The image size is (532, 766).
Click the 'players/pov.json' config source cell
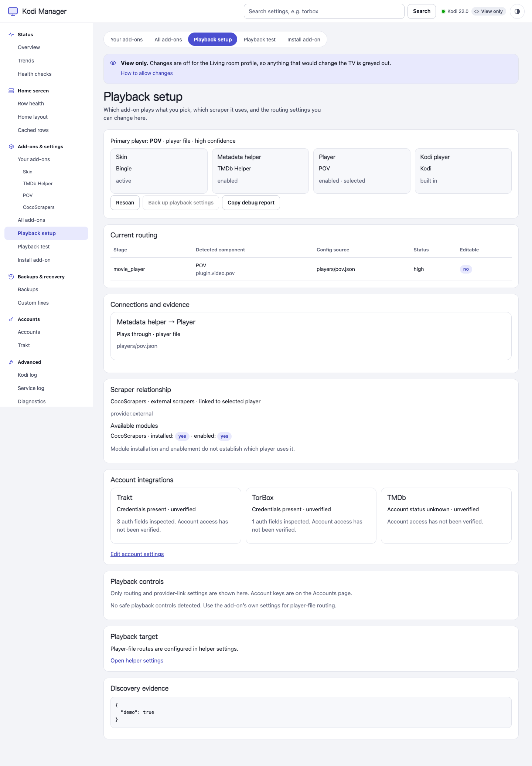335,269
